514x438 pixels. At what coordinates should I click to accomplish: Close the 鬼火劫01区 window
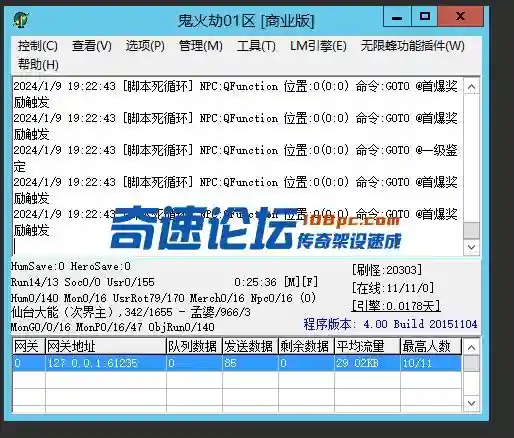(x=460, y=17)
